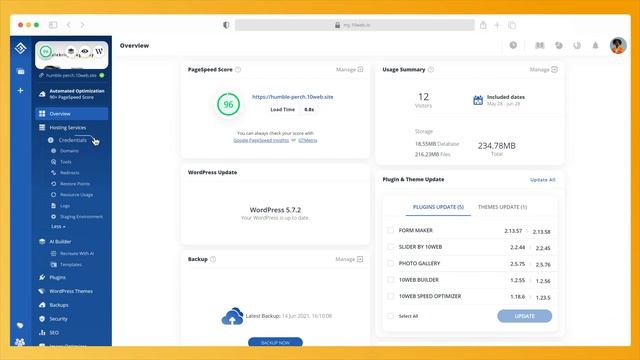The height and width of the screenshot is (360, 640).
Task: Check the Slider by 10Web checkbox
Action: click(x=391, y=247)
